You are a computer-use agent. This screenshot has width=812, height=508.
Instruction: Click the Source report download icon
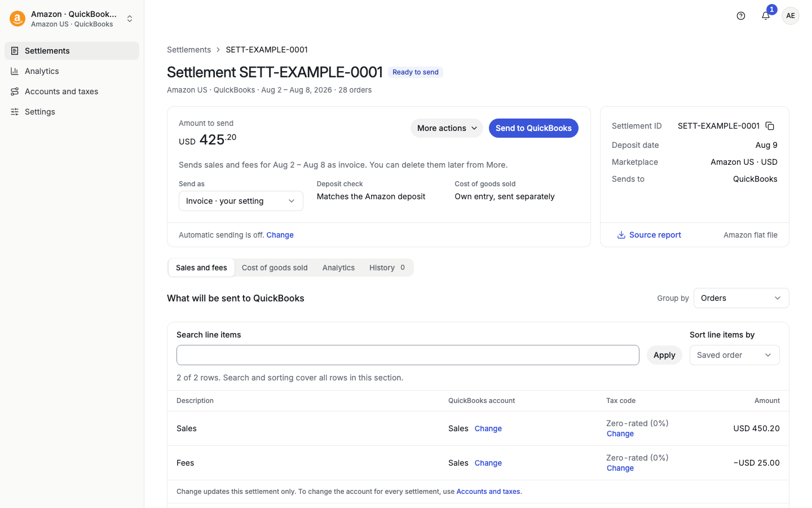(x=621, y=235)
